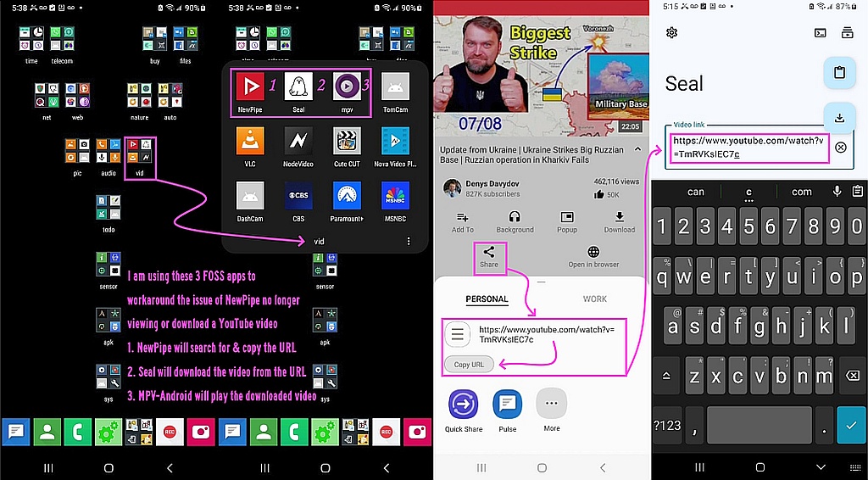Open the auto folder
868x480 pixels.
point(170,95)
